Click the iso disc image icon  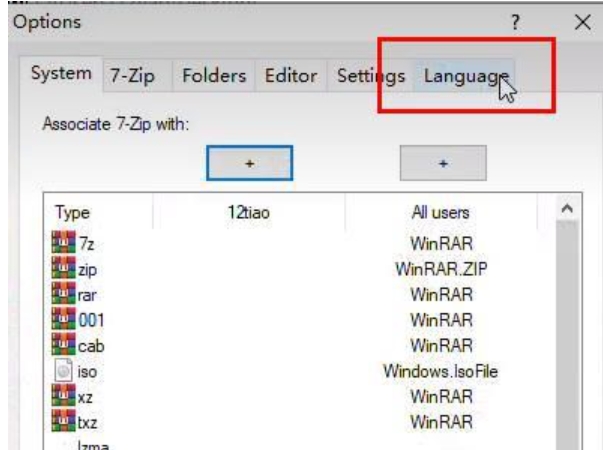(x=62, y=372)
